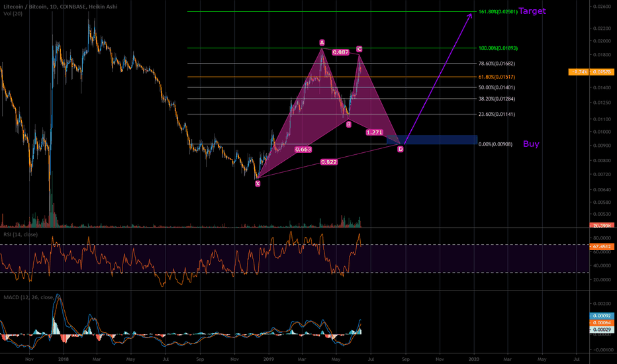The height and width of the screenshot is (364, 617).
Task: Select the RSI (14, close) indicator label
Action: (x=21, y=234)
